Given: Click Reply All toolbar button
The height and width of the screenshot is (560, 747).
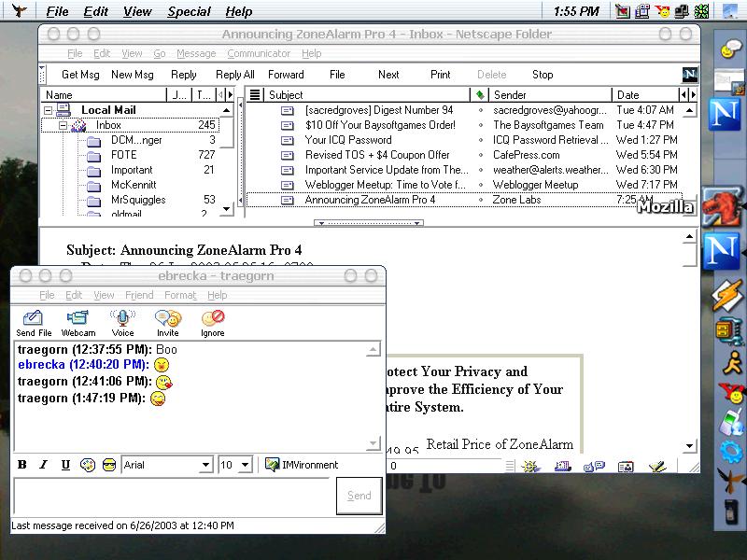Looking at the screenshot, I should click(x=235, y=75).
